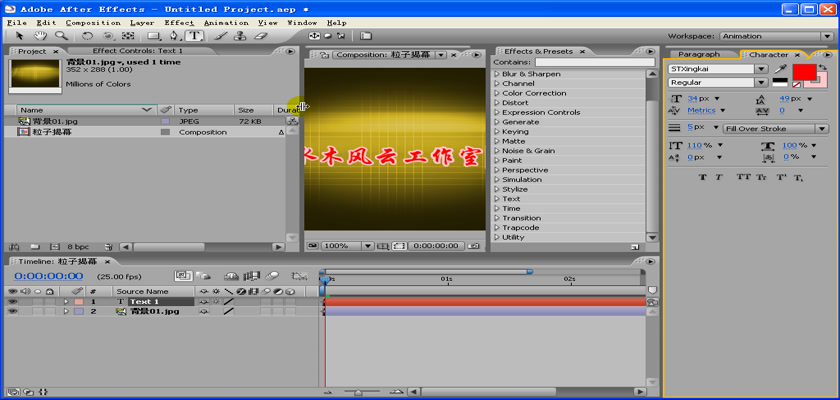Click the Project panel folder icon in toolbar
This screenshot has height=400, width=840.
(x=365, y=36)
